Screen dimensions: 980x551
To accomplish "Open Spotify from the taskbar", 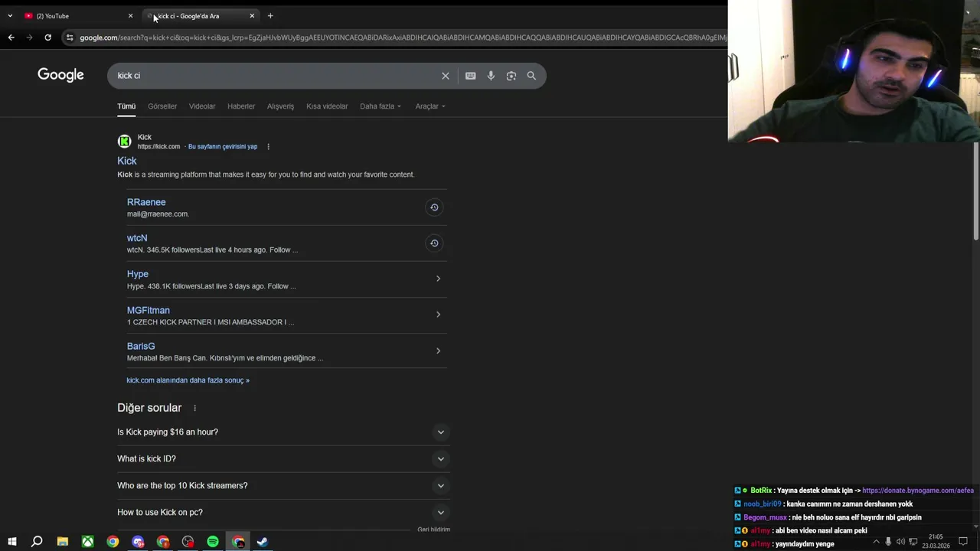I will point(213,542).
